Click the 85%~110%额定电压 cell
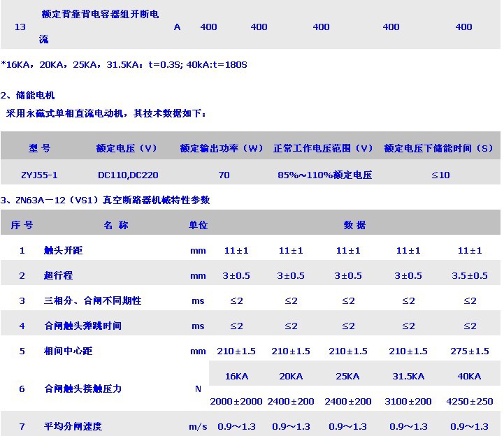The height and width of the screenshot is (436, 504). point(324,175)
